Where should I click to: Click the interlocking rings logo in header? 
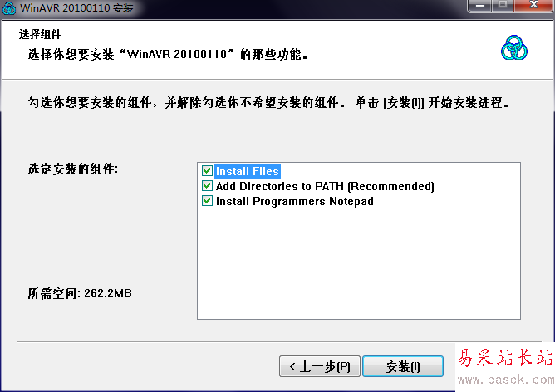pyautogui.click(x=514, y=48)
